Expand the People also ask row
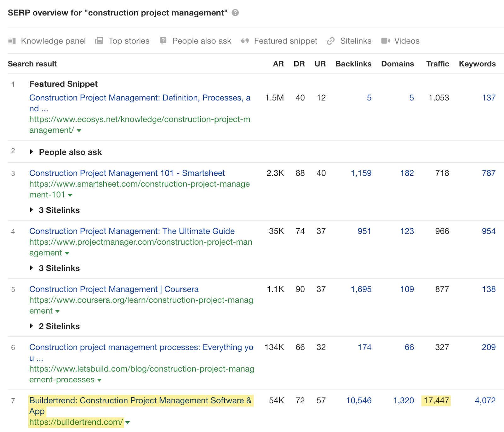The image size is (504, 432). (x=32, y=152)
